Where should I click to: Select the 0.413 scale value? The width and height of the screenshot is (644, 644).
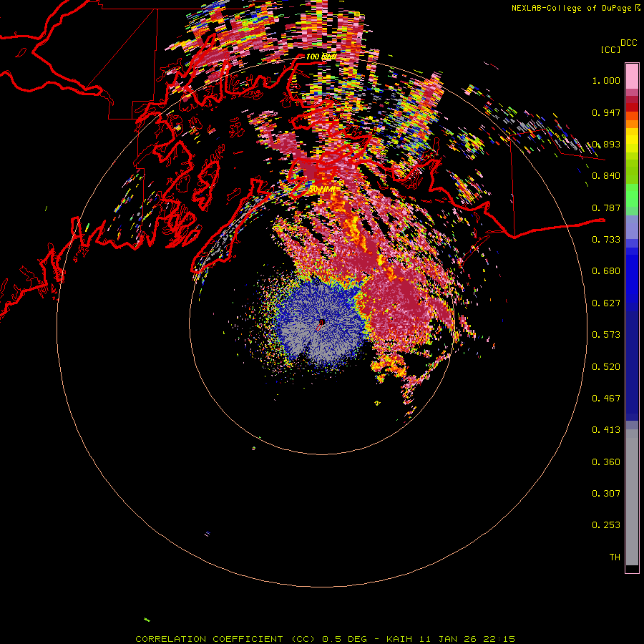606,430
